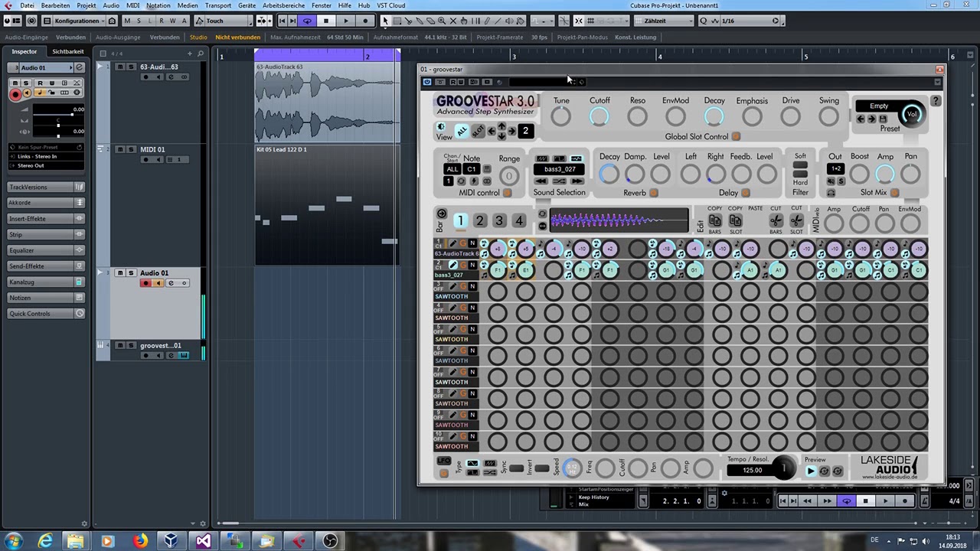Open the Groovestar help question mark

pos(936,101)
